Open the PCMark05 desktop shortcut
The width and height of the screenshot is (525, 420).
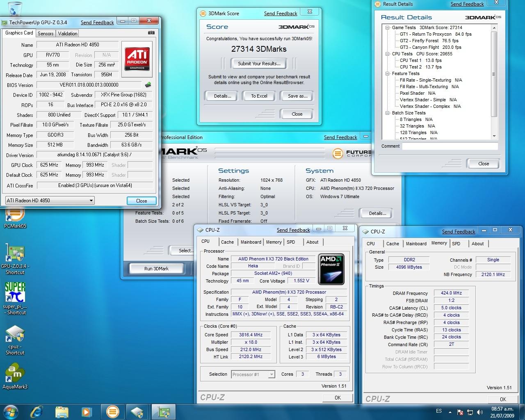15,217
